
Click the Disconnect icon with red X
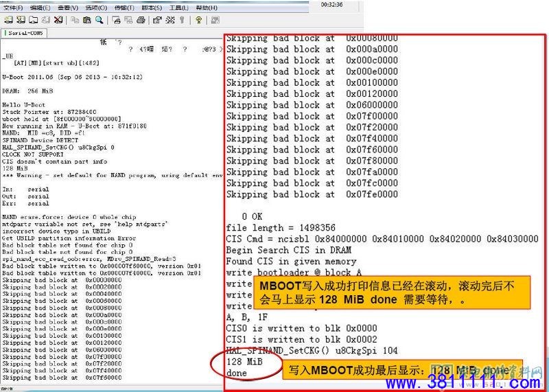[58, 20]
